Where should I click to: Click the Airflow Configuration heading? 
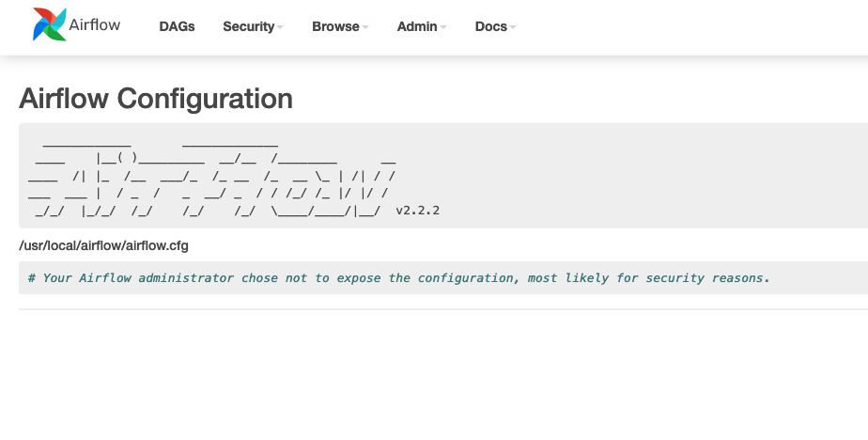pos(156,99)
